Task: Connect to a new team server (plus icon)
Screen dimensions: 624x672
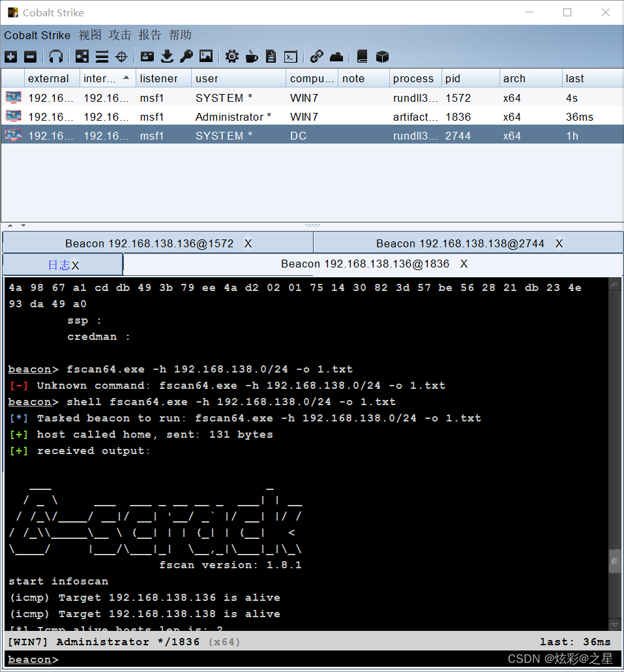Action: (10, 57)
